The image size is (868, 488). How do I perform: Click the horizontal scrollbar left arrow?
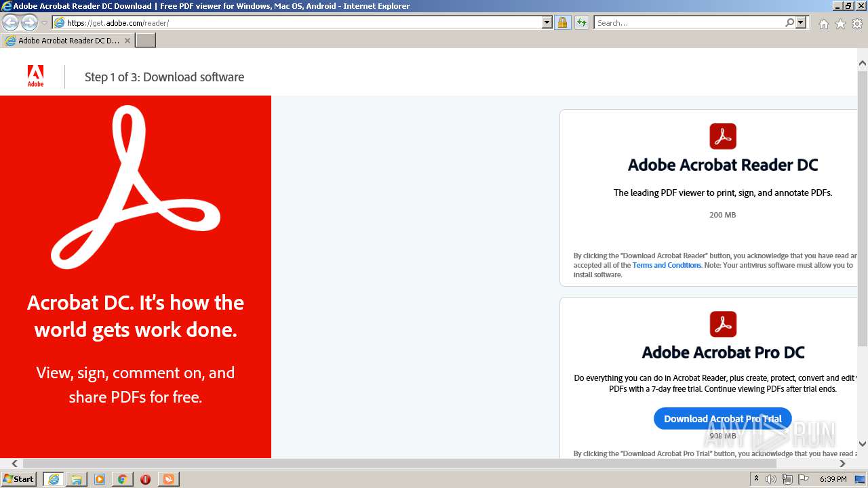point(14,464)
